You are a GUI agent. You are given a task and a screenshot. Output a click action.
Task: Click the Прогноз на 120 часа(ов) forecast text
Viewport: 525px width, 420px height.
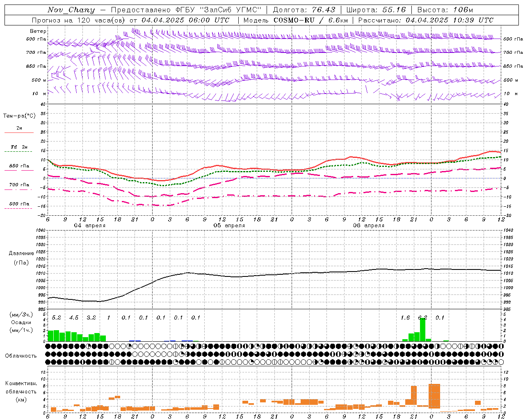tap(79, 20)
